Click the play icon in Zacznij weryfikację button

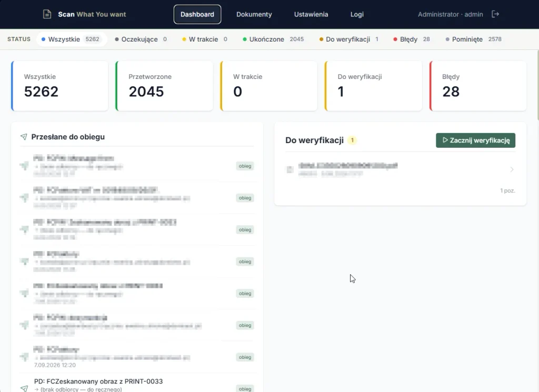tap(445, 140)
